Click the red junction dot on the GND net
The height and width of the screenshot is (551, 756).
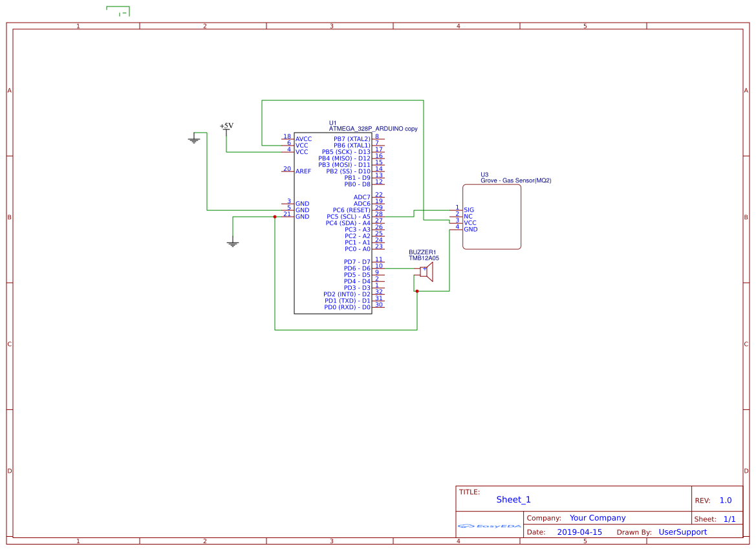(274, 216)
